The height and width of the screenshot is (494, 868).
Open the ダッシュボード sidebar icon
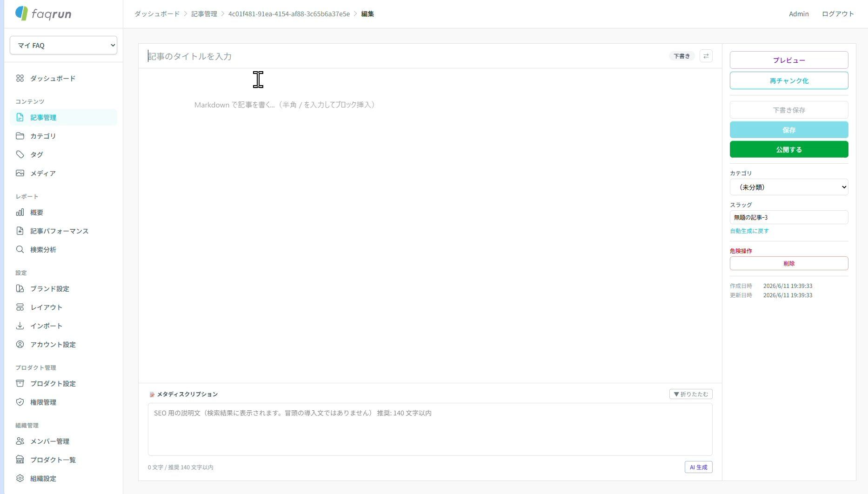20,78
